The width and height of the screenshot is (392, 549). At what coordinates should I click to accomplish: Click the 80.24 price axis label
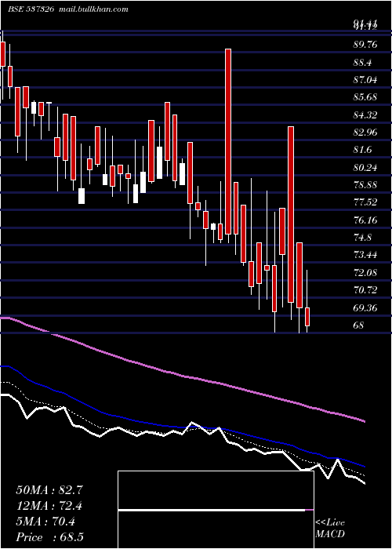click(x=365, y=168)
